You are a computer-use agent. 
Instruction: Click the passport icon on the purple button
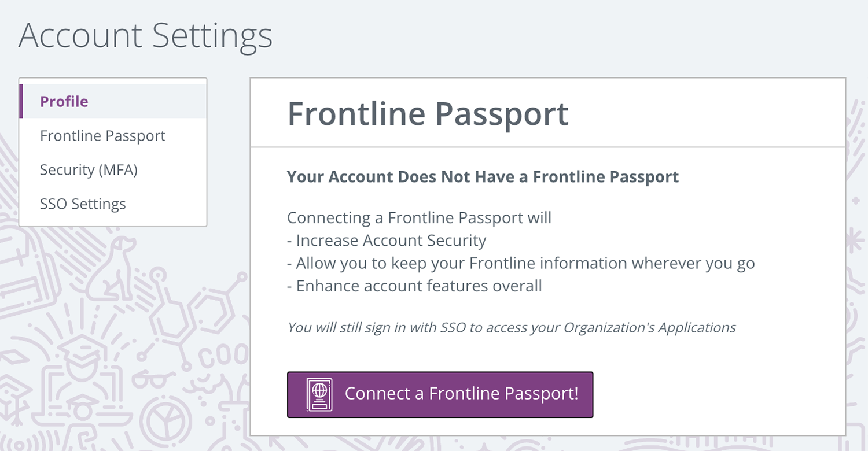pos(319,394)
